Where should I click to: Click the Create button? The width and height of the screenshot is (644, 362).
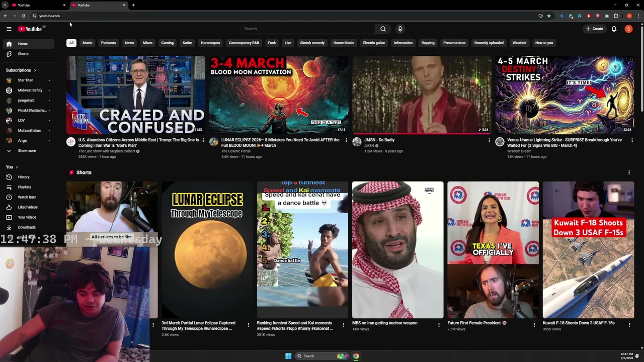(594, 29)
